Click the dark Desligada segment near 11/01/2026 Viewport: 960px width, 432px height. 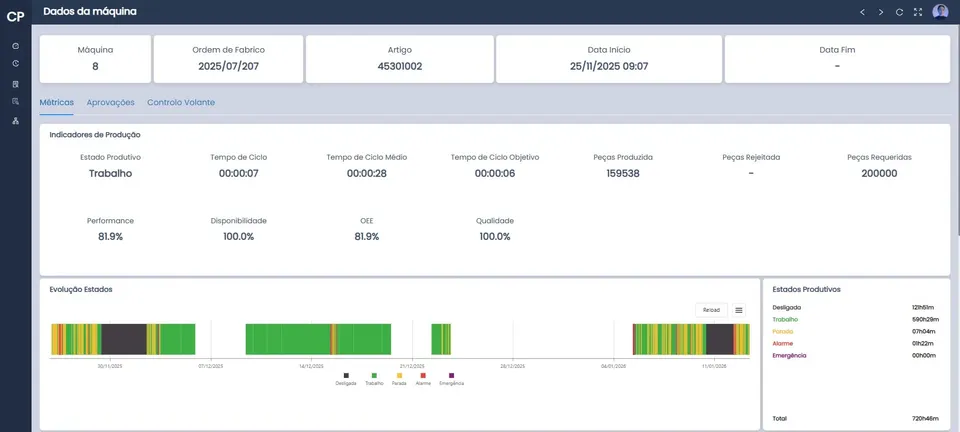pos(719,339)
